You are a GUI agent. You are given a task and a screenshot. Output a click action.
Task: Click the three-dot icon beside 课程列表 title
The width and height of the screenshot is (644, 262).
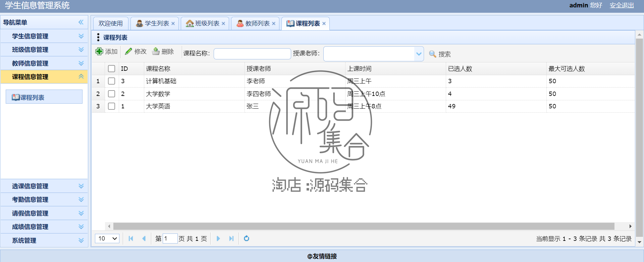tap(98, 37)
